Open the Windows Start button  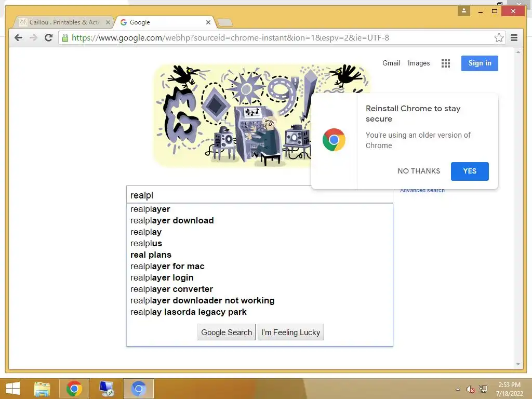coord(13,389)
